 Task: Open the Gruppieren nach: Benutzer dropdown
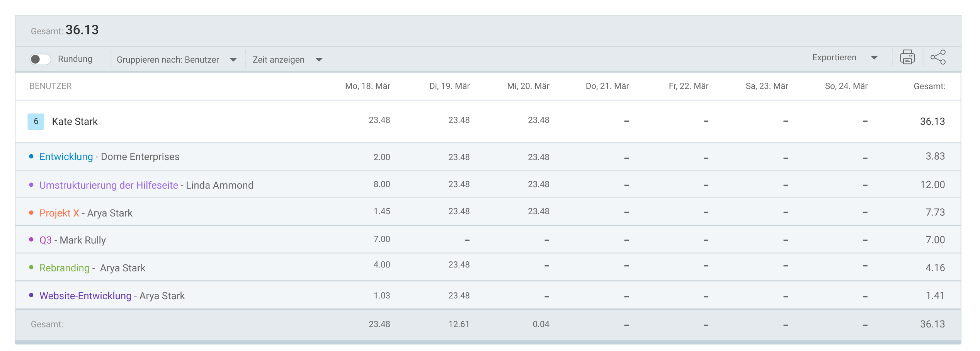click(176, 60)
